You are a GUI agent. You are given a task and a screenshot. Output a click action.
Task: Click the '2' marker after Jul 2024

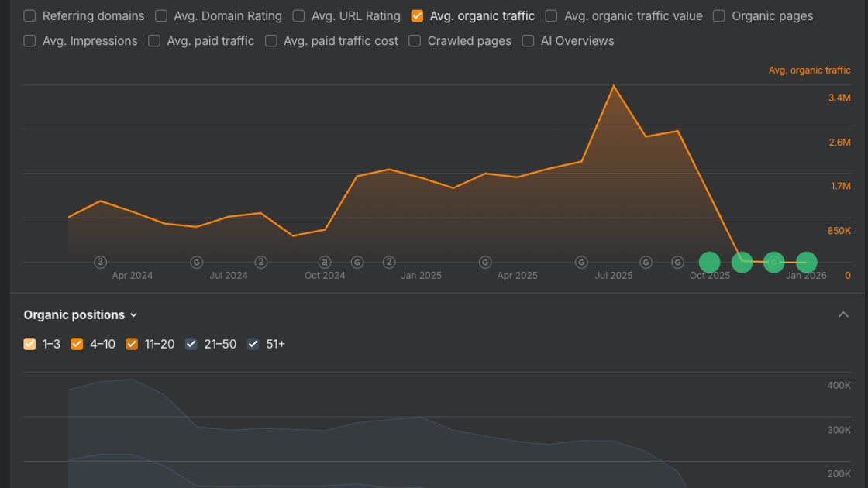261,263
